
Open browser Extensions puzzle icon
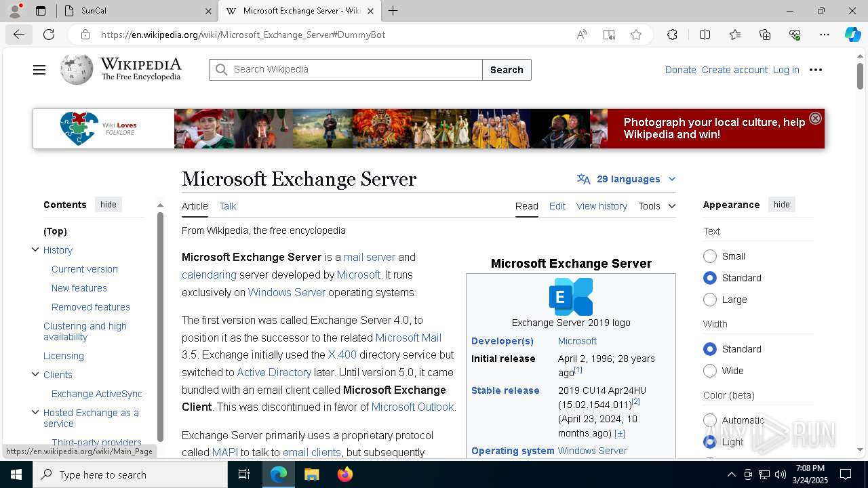672,35
